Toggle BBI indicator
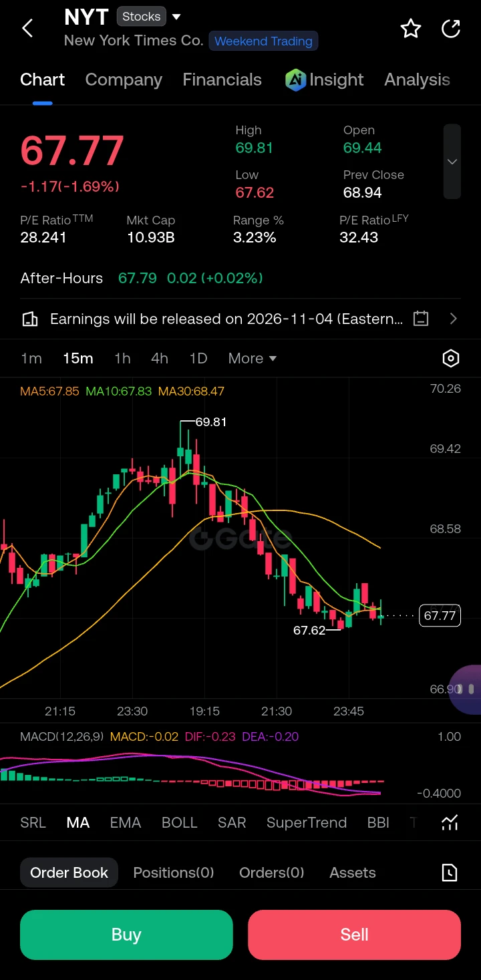The height and width of the screenshot is (980, 481). click(378, 822)
